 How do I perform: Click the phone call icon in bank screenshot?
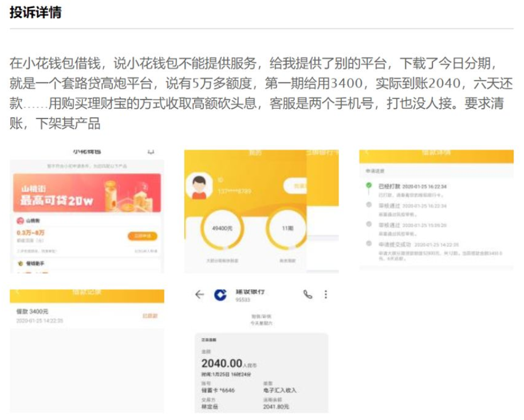click(308, 295)
